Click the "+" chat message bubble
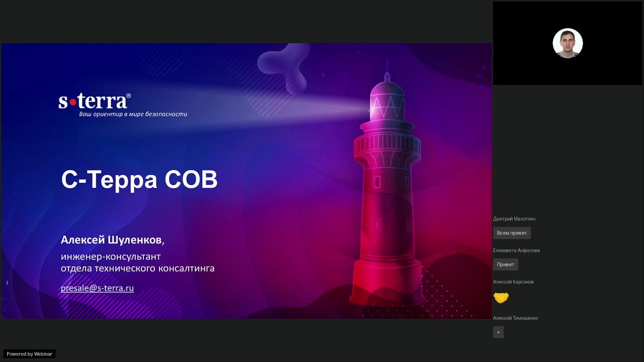The image size is (644, 362). pos(498,332)
